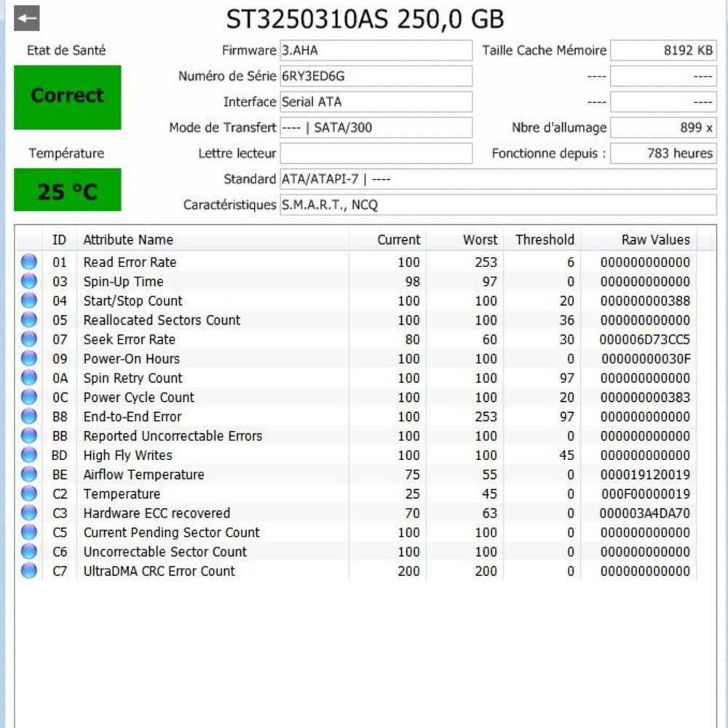
Task: Click the serial number field 6RY3ED6G
Action: coord(376,76)
